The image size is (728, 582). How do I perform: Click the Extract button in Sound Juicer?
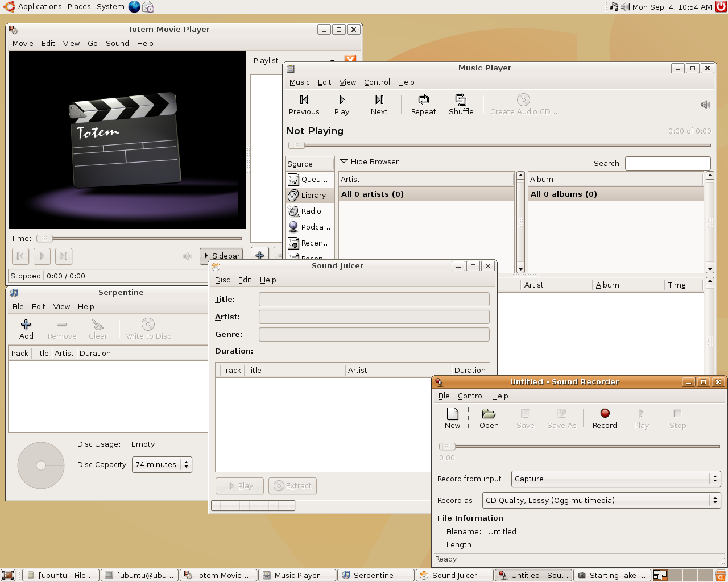tap(292, 486)
